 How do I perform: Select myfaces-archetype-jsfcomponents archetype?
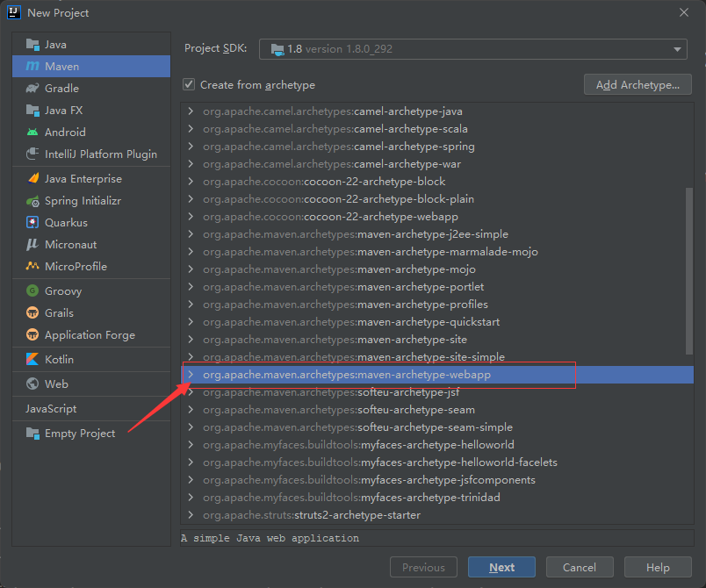[x=436, y=479]
